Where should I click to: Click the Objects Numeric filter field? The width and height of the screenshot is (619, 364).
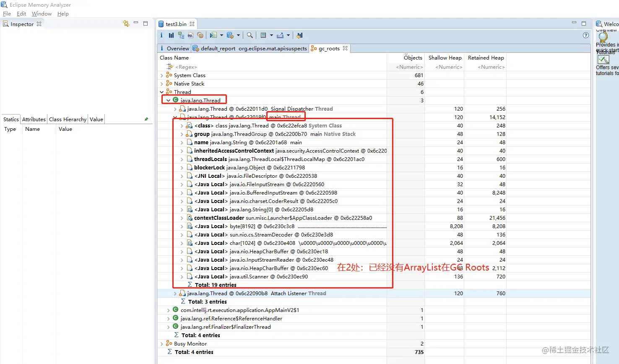[406, 67]
